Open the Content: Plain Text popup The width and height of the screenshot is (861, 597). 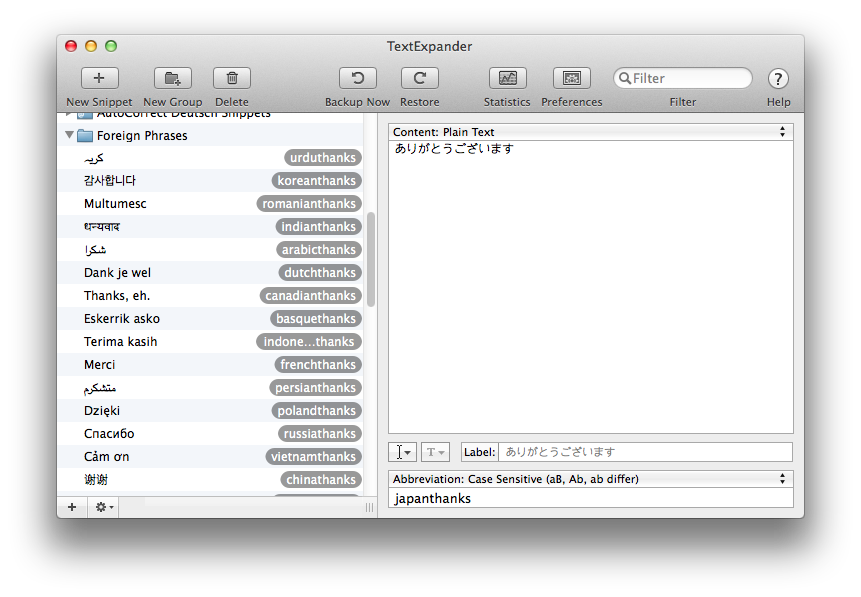(590, 131)
